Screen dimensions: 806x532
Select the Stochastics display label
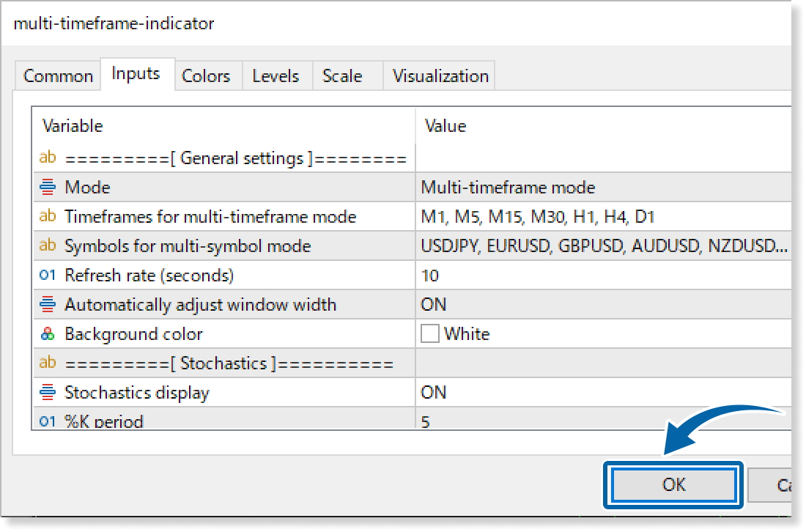[137, 393]
